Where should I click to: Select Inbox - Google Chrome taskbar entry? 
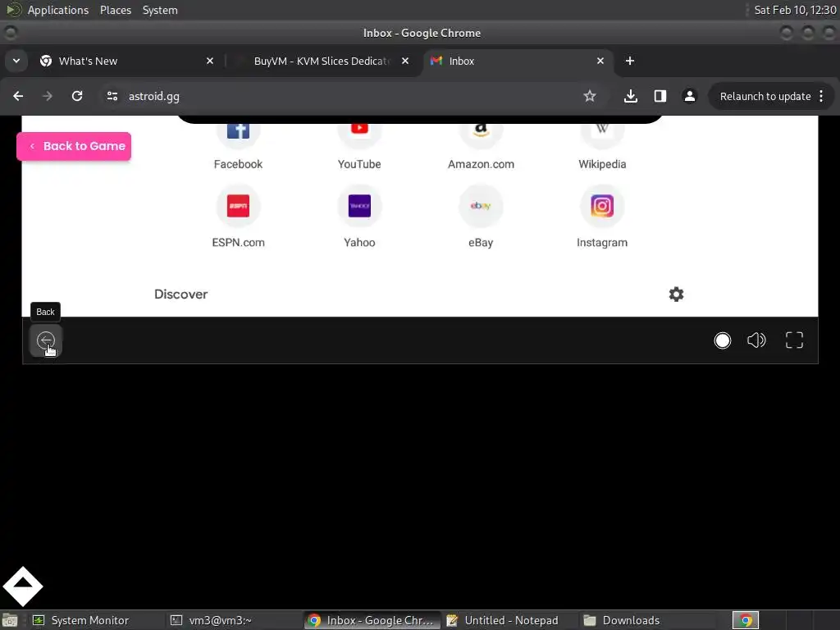coord(372,620)
